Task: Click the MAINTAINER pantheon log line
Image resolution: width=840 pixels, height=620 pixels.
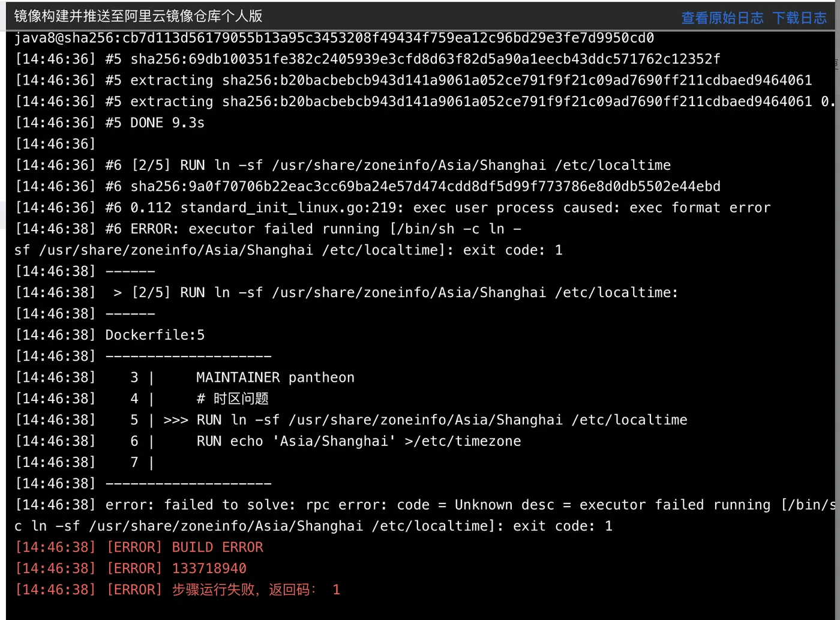Action: [x=185, y=378]
